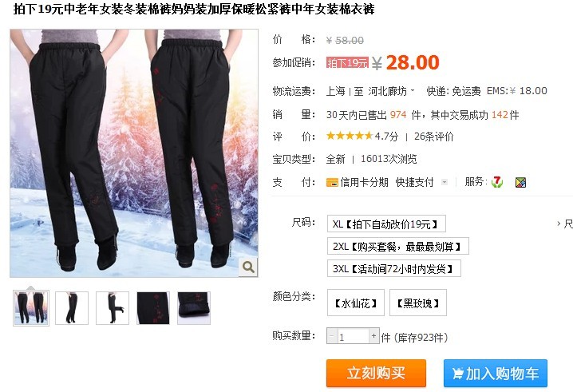Select size 3XL option
Viewport: 573px width, 392px height.
(x=394, y=269)
